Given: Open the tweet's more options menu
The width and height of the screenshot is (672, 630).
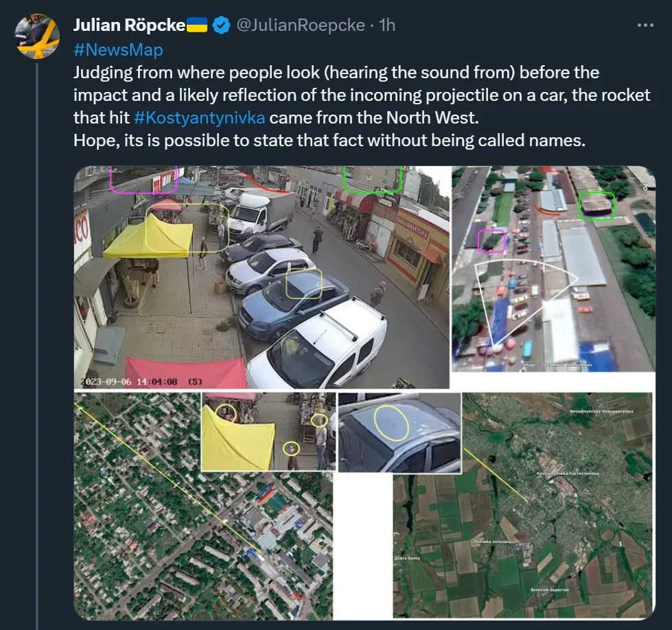Looking at the screenshot, I should point(645,25).
